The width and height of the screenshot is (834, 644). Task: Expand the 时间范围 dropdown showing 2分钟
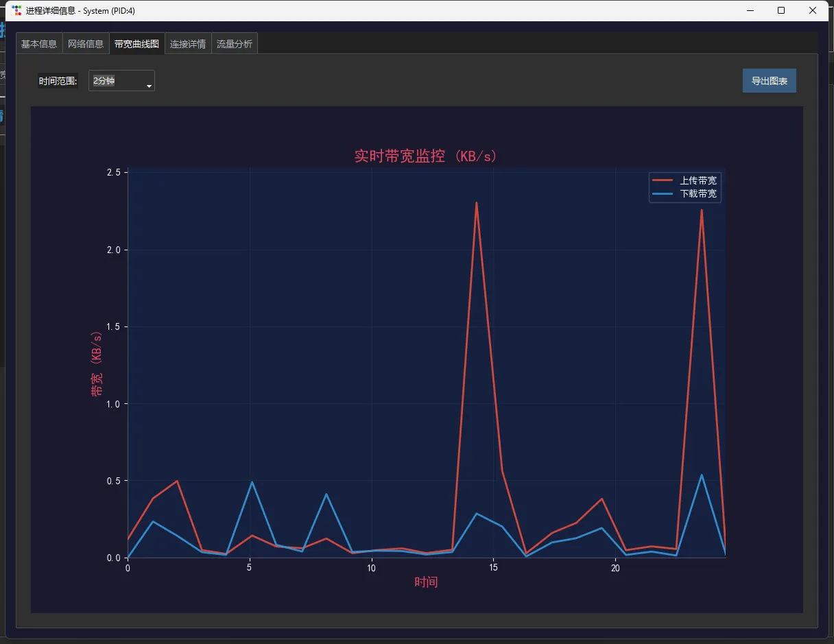pyautogui.click(x=121, y=81)
